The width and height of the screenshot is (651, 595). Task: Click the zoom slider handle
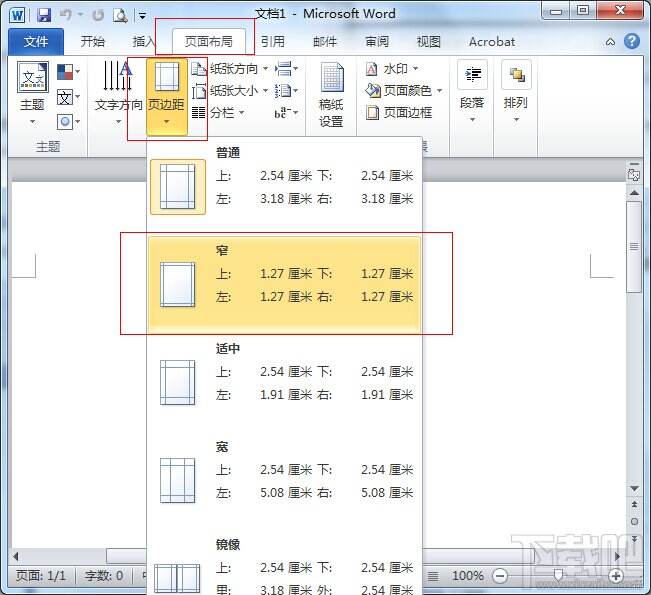point(558,575)
